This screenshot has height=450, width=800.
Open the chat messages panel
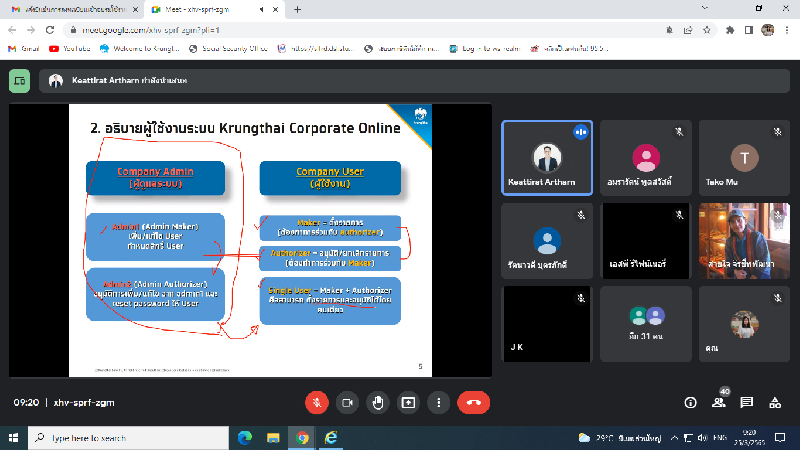click(746, 402)
